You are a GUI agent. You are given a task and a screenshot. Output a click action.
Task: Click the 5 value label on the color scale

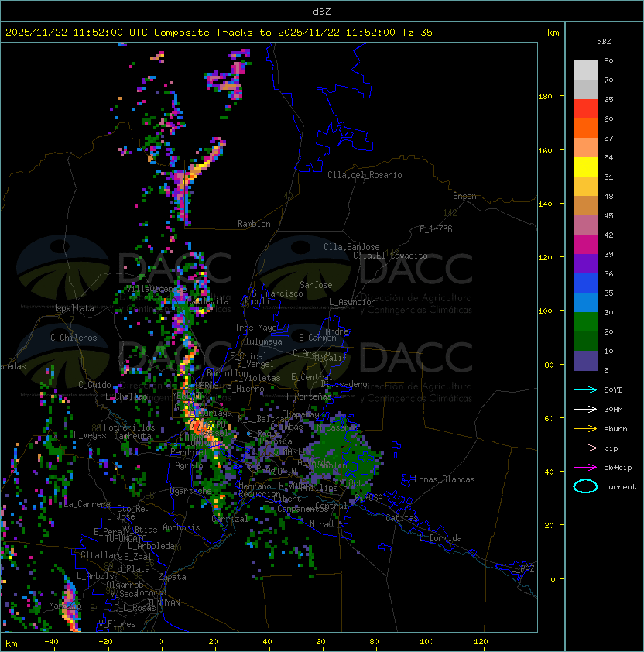tap(606, 370)
